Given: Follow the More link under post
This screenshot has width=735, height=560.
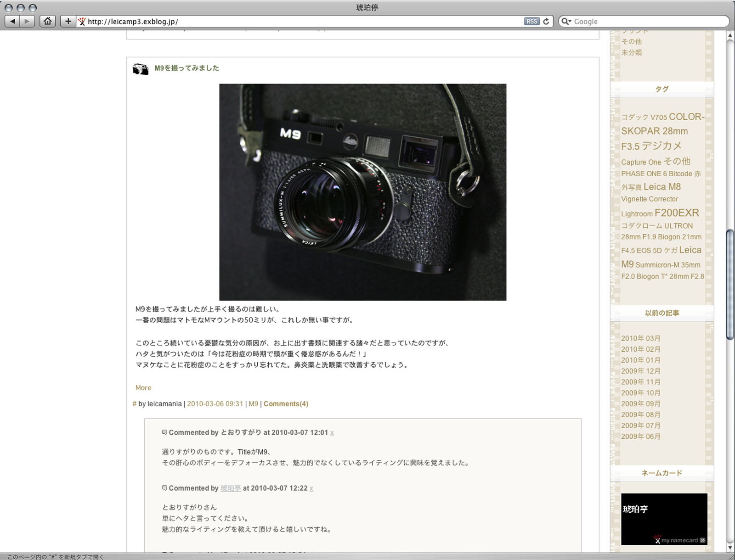Looking at the screenshot, I should pyautogui.click(x=143, y=388).
